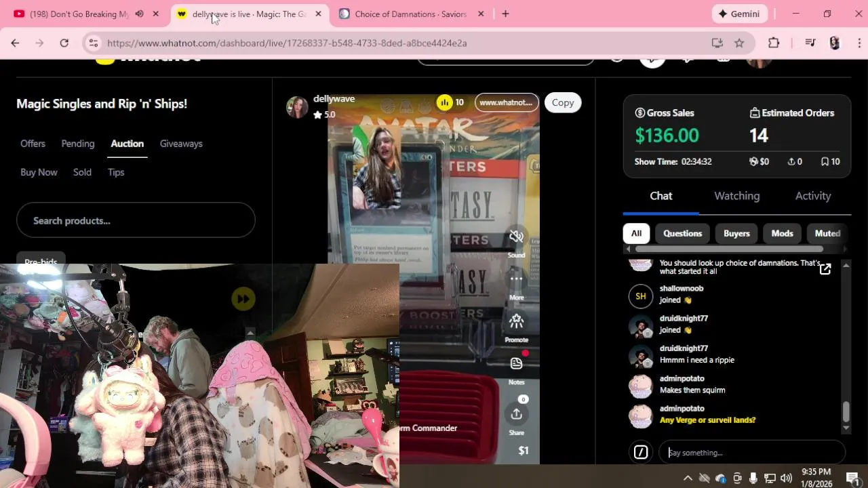The width and height of the screenshot is (868, 488).
Task: Click the taskbar clock showing 9:35 PM
Action: pos(816,477)
